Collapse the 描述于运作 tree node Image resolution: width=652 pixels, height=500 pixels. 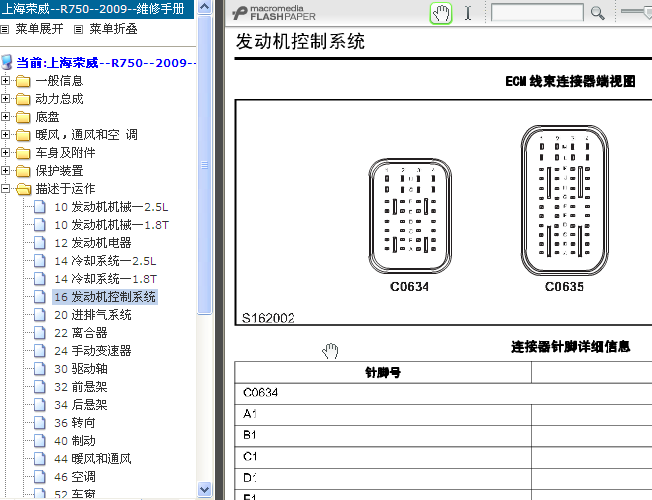point(5,189)
